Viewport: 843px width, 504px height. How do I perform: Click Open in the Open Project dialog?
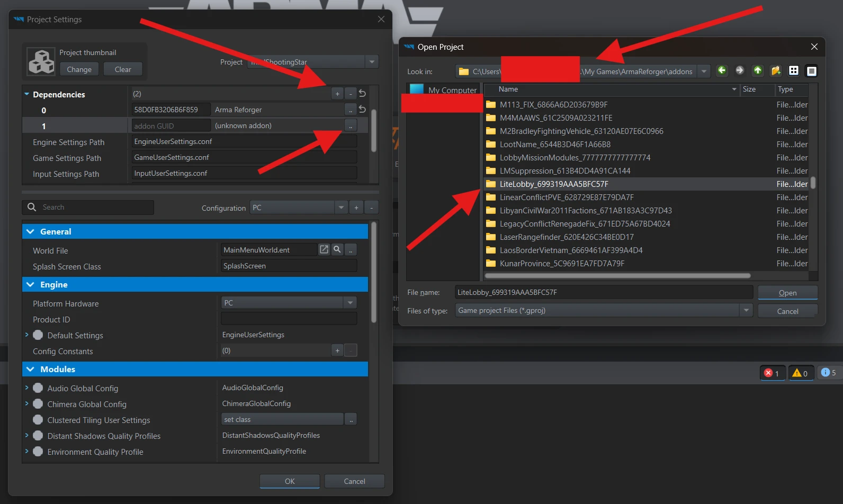(x=787, y=293)
